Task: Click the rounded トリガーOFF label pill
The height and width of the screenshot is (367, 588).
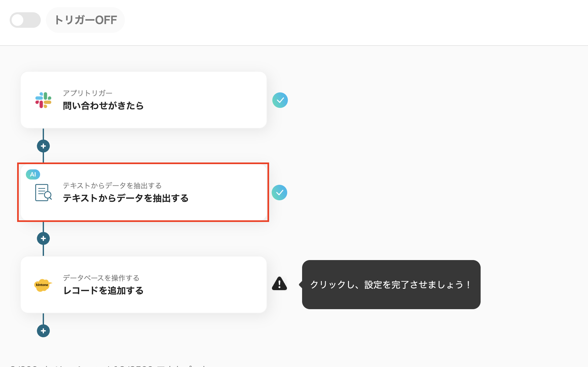Action: 85,20
